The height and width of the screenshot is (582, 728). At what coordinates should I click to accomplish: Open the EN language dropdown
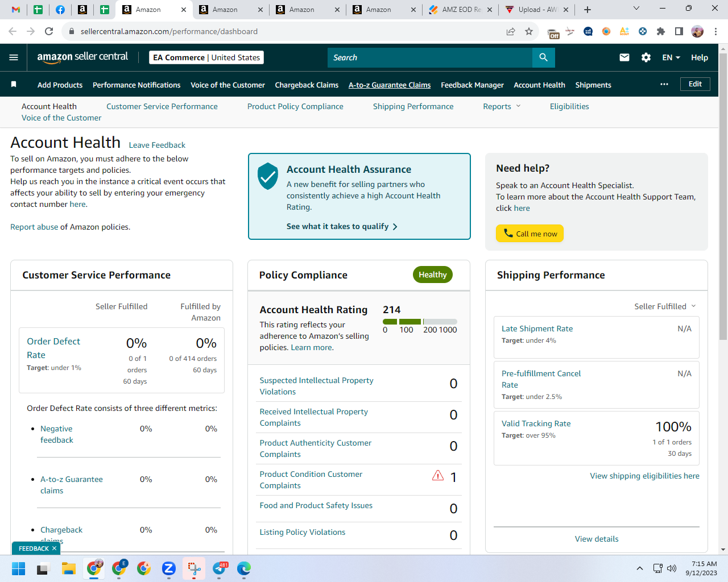pos(671,57)
